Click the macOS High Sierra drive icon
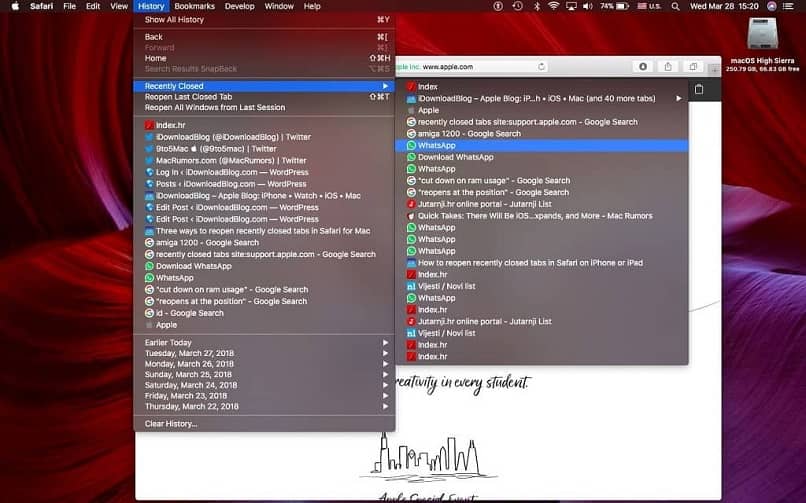Viewport: 806px width, 503px height. click(762, 34)
